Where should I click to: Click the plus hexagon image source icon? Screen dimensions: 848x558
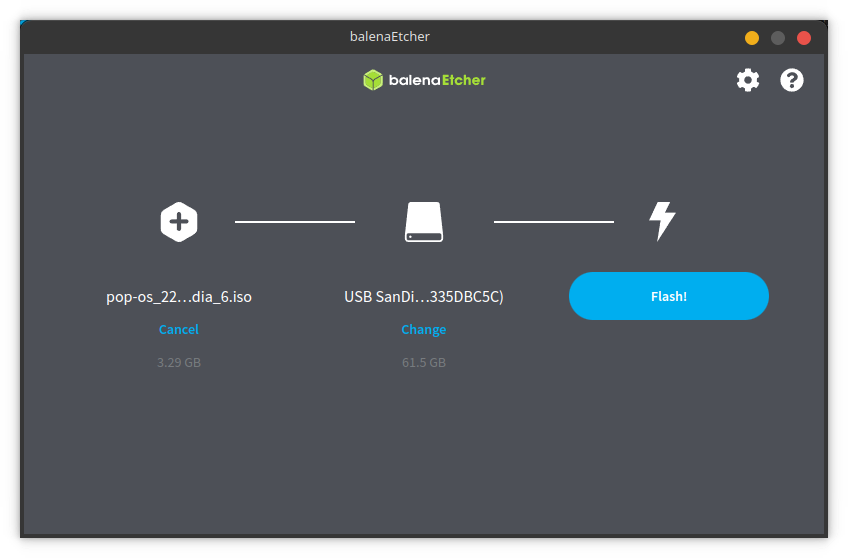click(179, 222)
